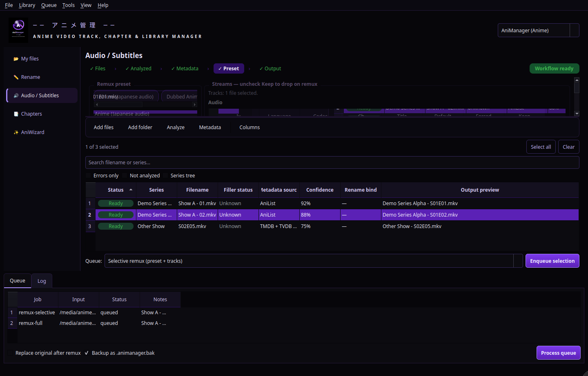Screen dimensions: 588x376
Task: Open My files folder icon in sidebar
Action: point(16,59)
